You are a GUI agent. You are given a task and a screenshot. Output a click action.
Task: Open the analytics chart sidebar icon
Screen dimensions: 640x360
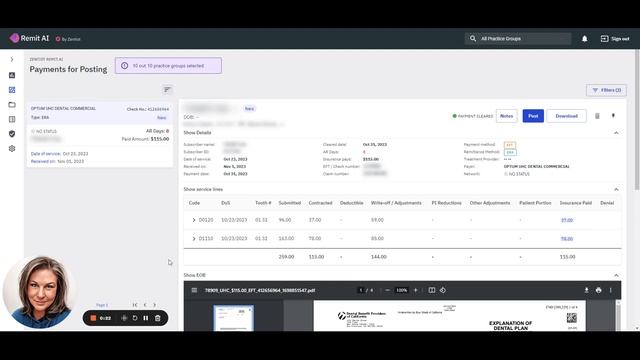click(x=12, y=75)
